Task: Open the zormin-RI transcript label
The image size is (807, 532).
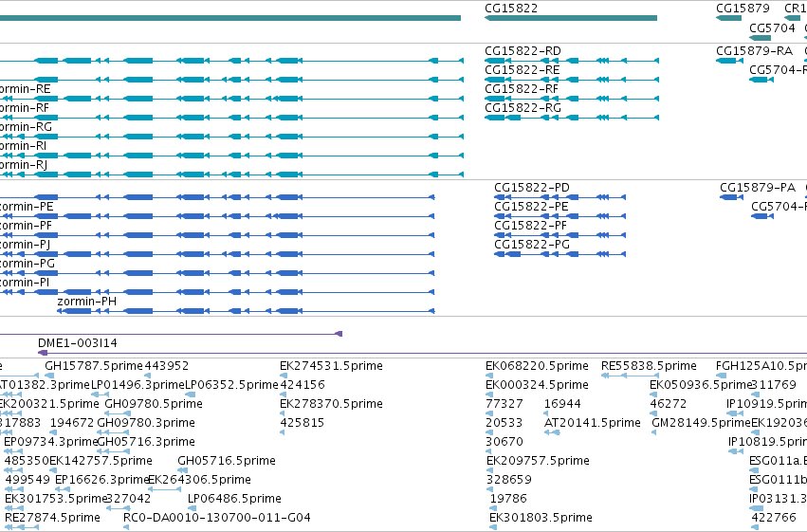Action: pos(23,146)
